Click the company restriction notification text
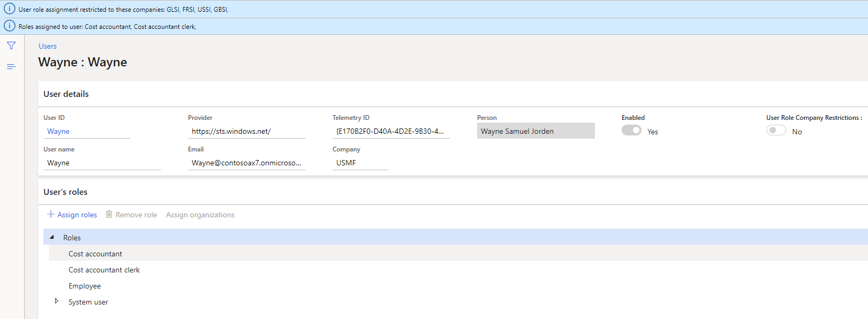Viewport: 868px width, 319px height. coord(123,10)
